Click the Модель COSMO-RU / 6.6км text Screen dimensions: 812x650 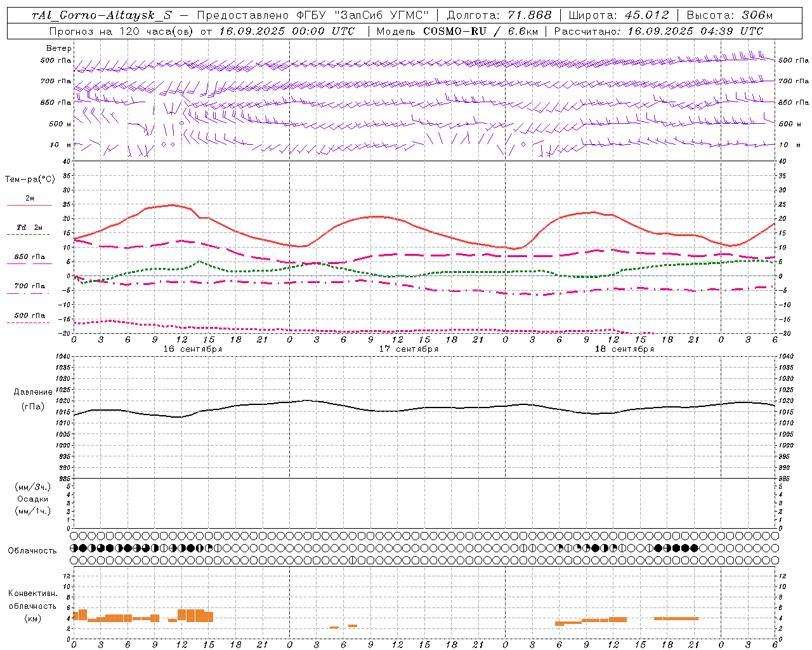click(457, 31)
